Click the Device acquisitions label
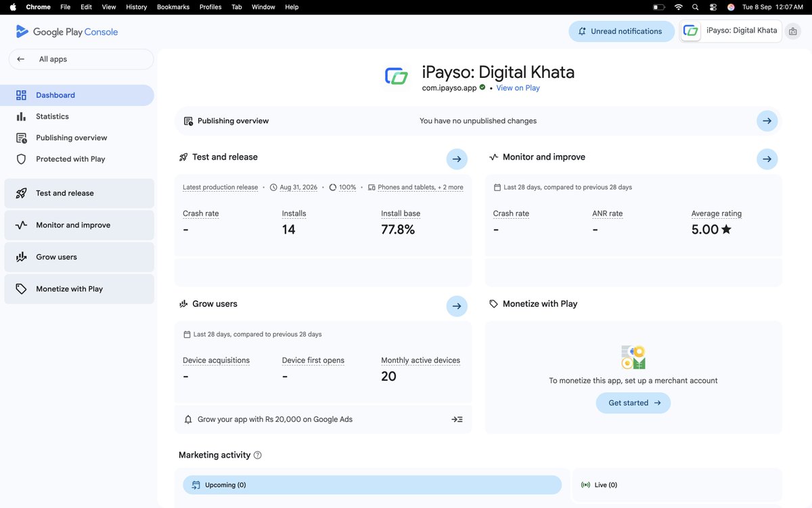Image resolution: width=812 pixels, height=508 pixels. coord(216,360)
